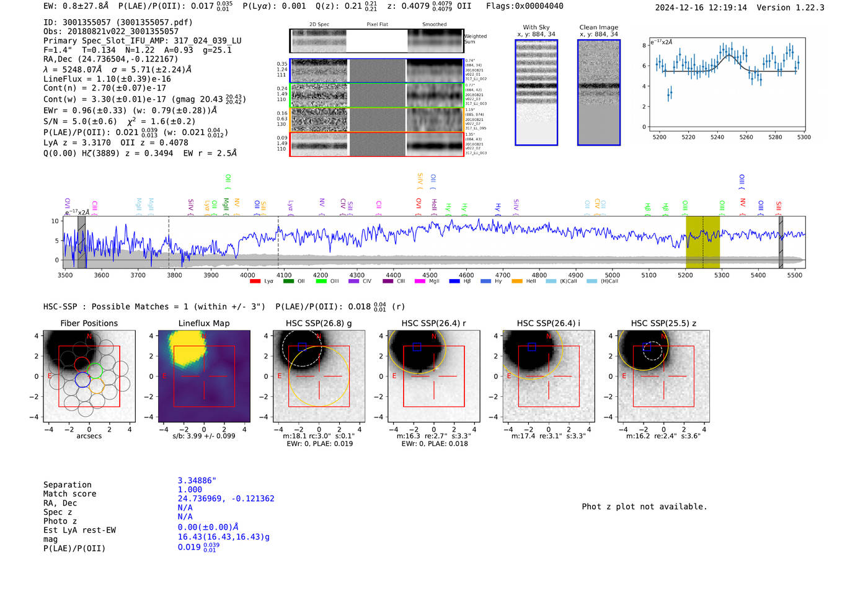Click the 'EWr: 0, PLAE: 0.019' caption
The width and height of the screenshot is (868, 591).
point(319,443)
